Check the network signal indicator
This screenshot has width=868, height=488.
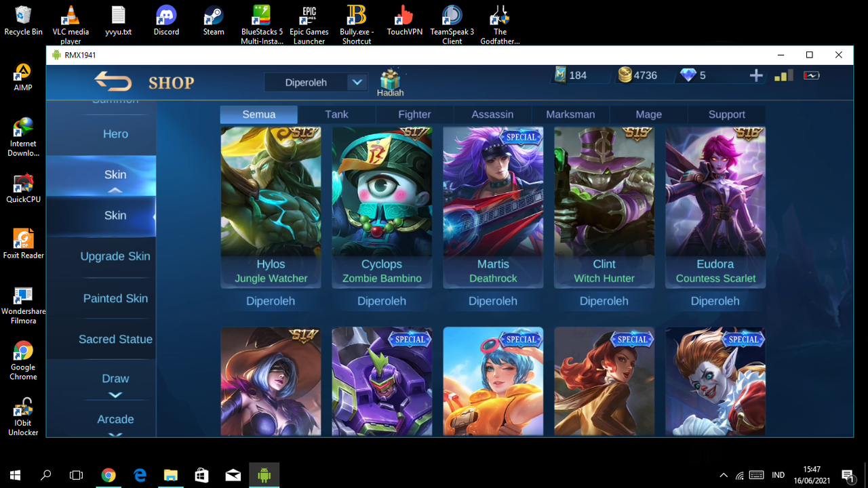pyautogui.click(x=784, y=75)
